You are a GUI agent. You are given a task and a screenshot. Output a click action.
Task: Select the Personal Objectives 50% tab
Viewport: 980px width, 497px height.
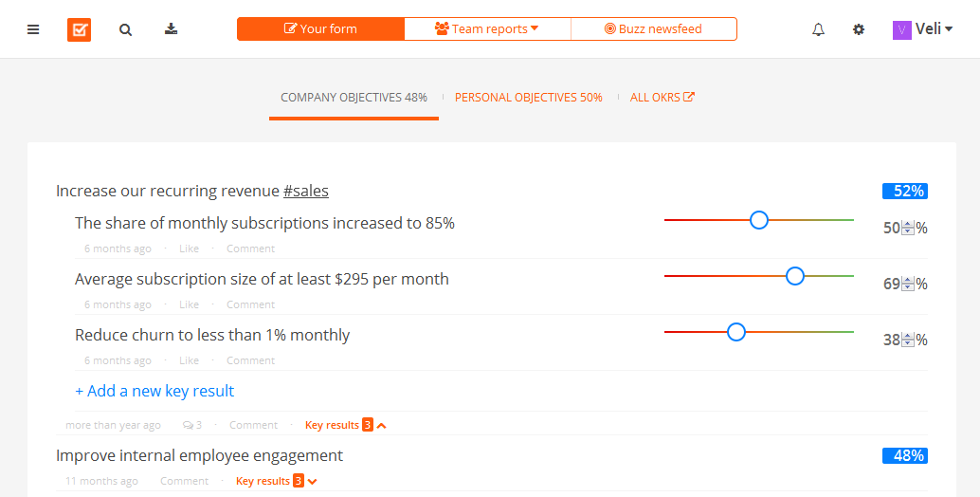(x=528, y=97)
